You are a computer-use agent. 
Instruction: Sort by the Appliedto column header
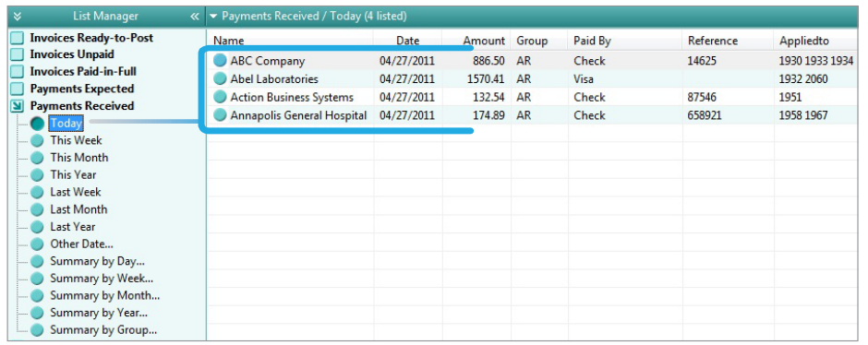click(x=803, y=41)
